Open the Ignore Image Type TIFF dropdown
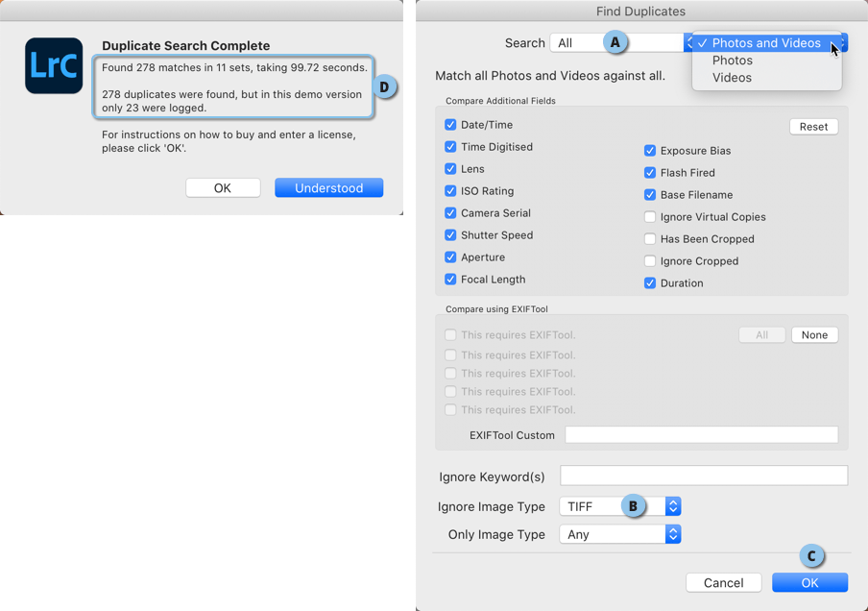The width and height of the screenshot is (868, 611). [620, 506]
